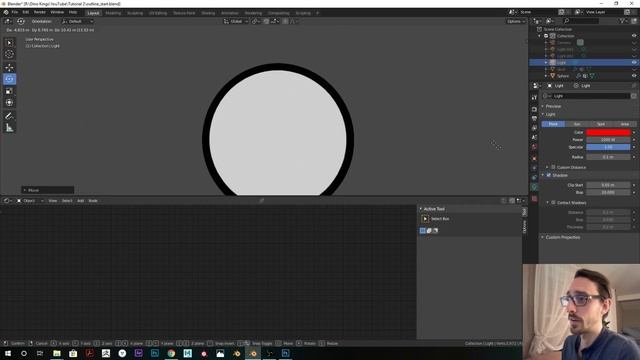Viewport: 640px width, 360px height.
Task: Toggle snapping magnet icon in the viewport header
Action: point(266,21)
